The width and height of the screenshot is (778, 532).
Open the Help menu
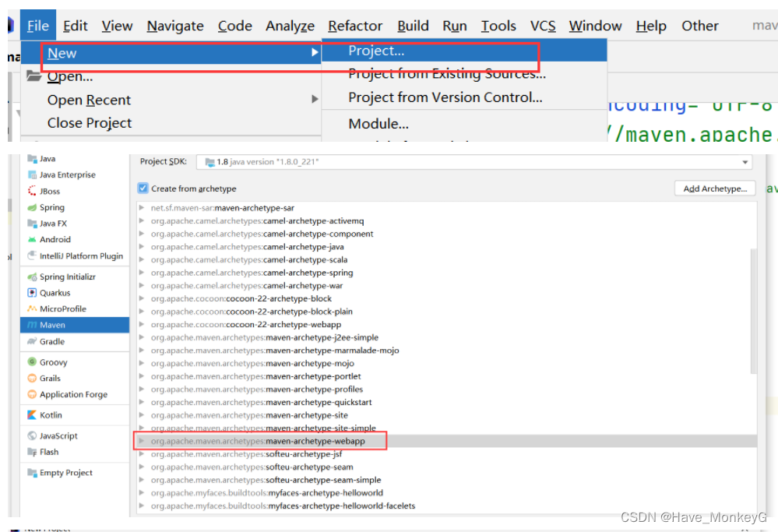click(x=651, y=25)
